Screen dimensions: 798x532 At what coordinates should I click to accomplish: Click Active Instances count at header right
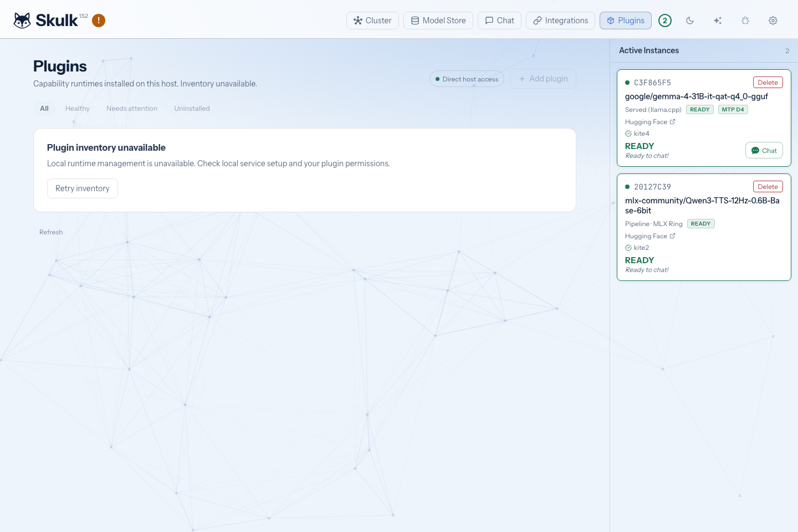coord(787,51)
